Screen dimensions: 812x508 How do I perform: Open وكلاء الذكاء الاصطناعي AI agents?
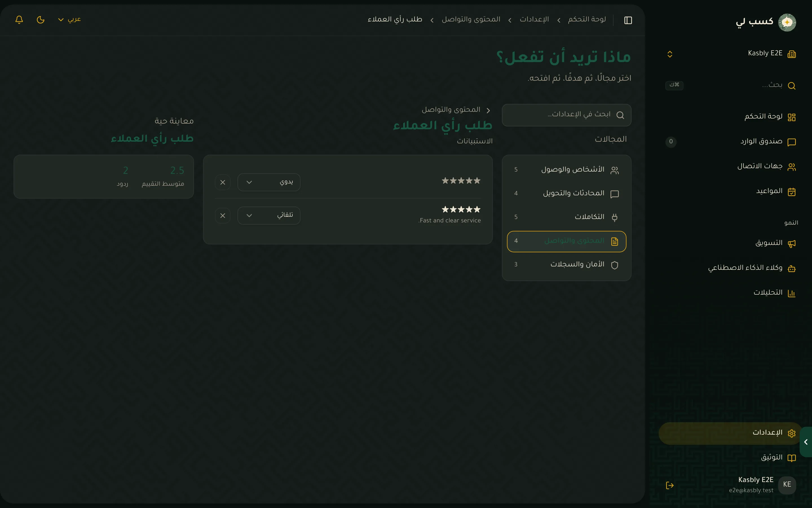tap(731, 268)
